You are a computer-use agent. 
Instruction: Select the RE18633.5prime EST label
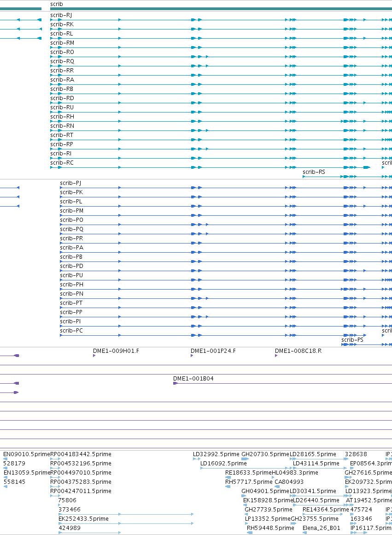tap(248, 473)
